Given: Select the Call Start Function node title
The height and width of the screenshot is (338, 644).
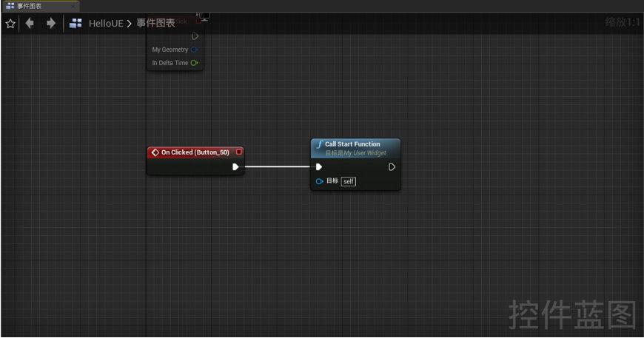Looking at the screenshot, I should coord(352,144).
